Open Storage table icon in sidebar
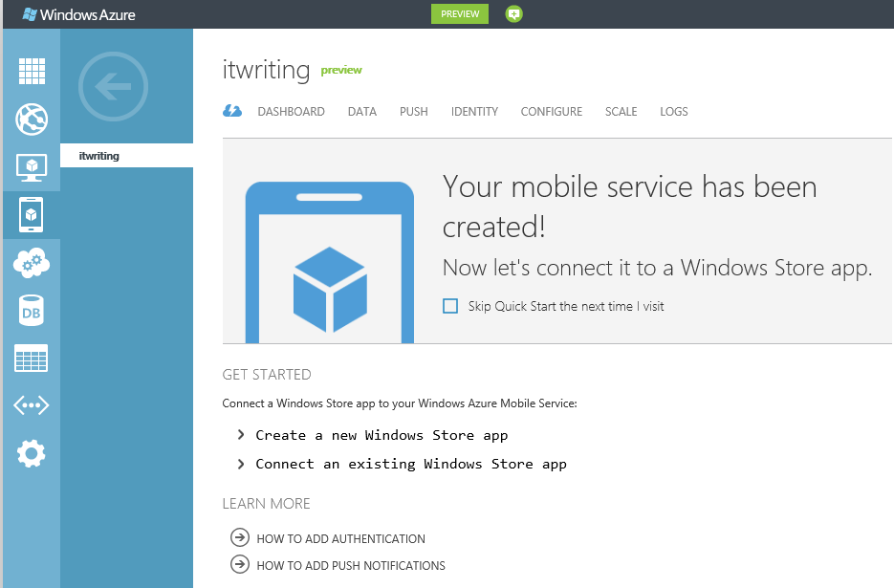 tap(32, 359)
